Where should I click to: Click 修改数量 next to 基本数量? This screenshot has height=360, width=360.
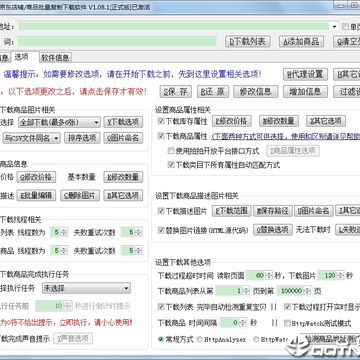click(x=123, y=177)
